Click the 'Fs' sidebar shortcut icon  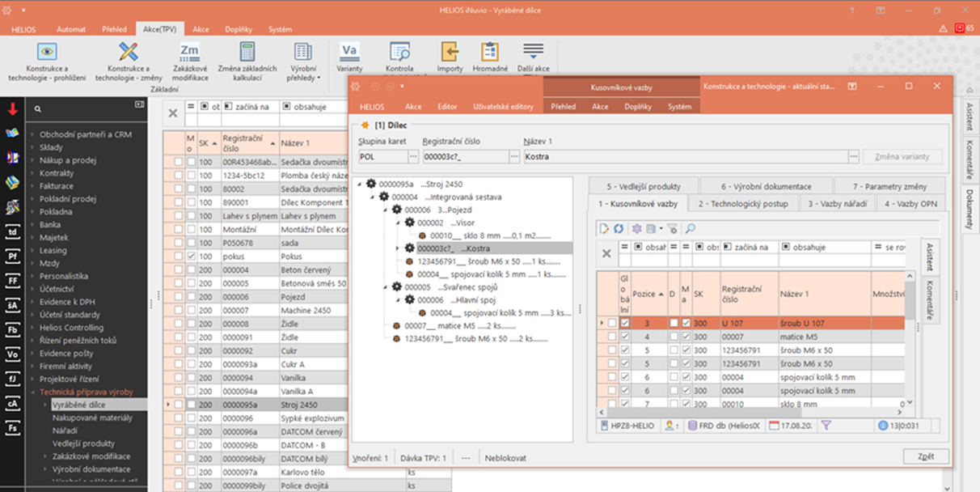point(12,426)
